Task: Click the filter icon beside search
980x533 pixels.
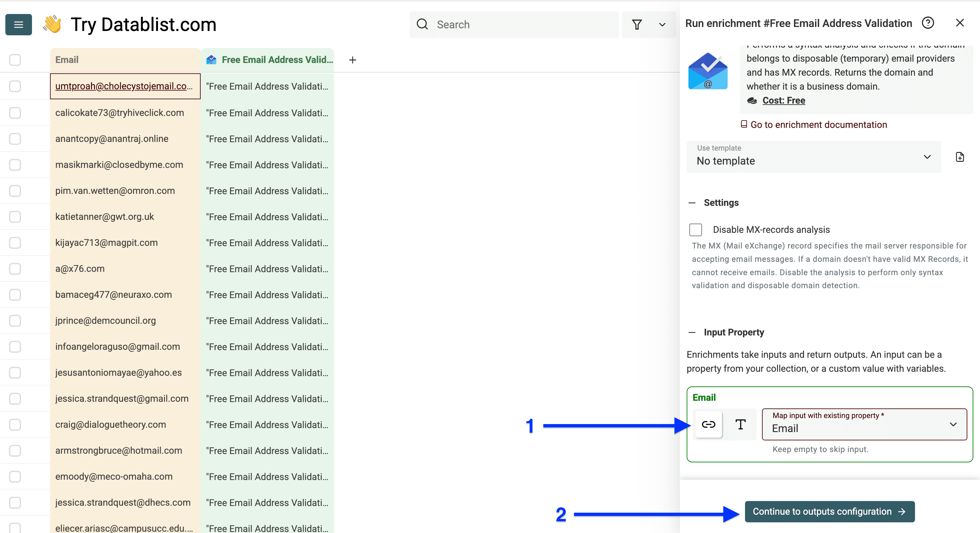Action: coord(637,24)
